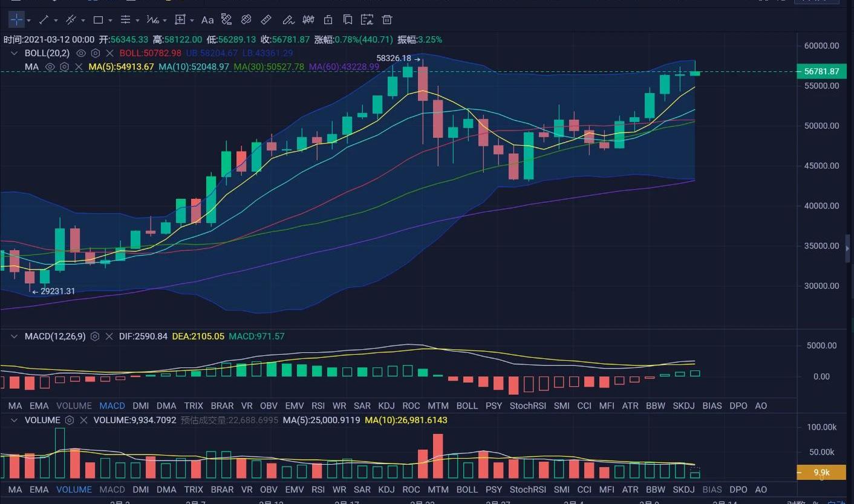Activate the Aa text annotation tool
The image size is (854, 504).
coord(207,20)
